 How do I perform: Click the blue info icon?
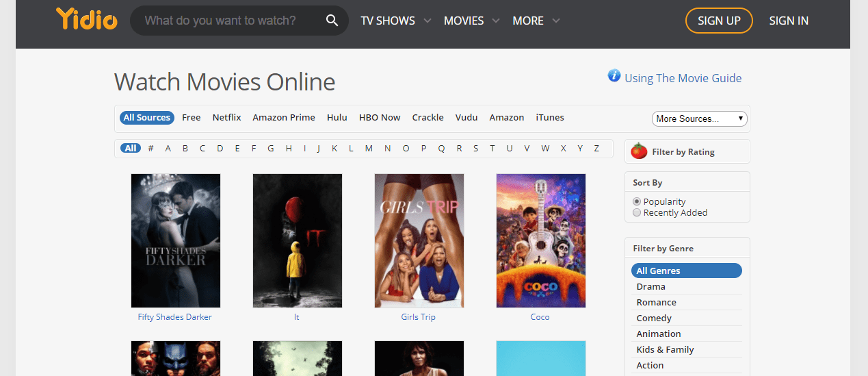click(614, 76)
